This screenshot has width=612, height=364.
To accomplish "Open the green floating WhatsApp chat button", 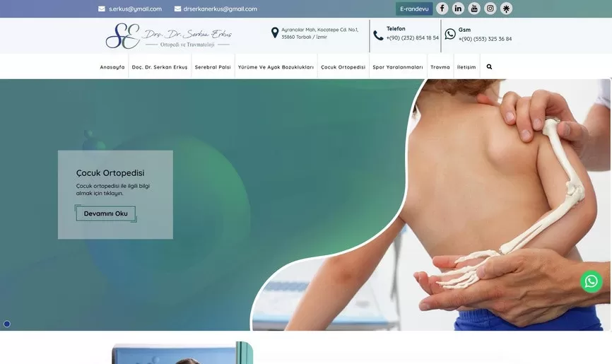I will tap(592, 281).
